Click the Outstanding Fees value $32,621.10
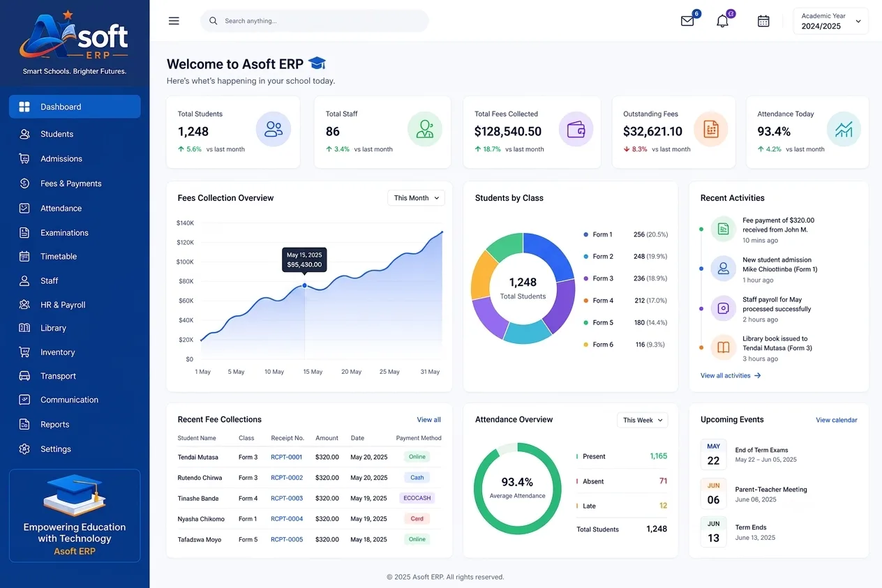 [x=652, y=131]
